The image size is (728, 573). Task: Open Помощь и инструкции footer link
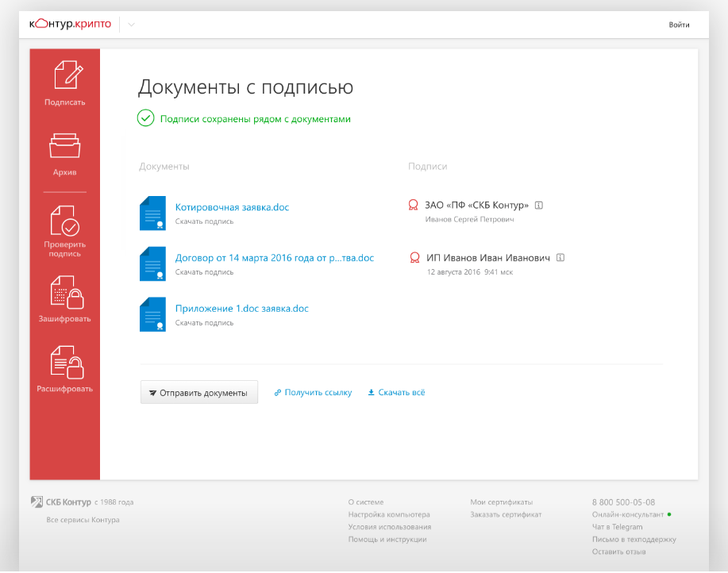[x=387, y=539]
